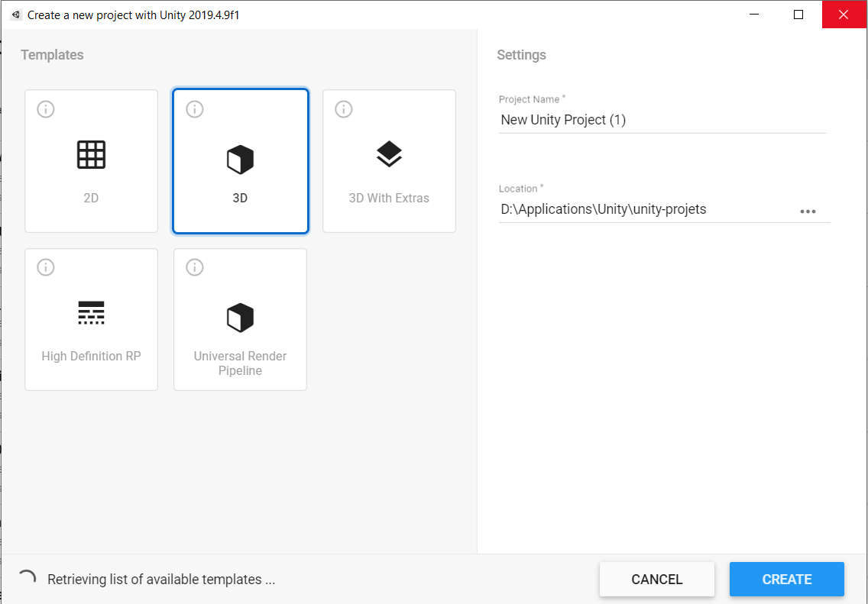The height and width of the screenshot is (604, 868).
Task: Click the Unity logo in title bar
Action: point(16,15)
